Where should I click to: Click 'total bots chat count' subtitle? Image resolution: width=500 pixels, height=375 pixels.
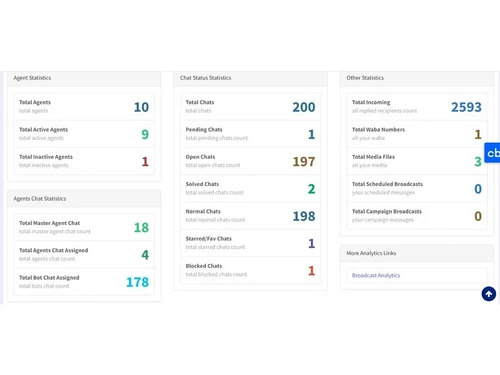(x=44, y=286)
